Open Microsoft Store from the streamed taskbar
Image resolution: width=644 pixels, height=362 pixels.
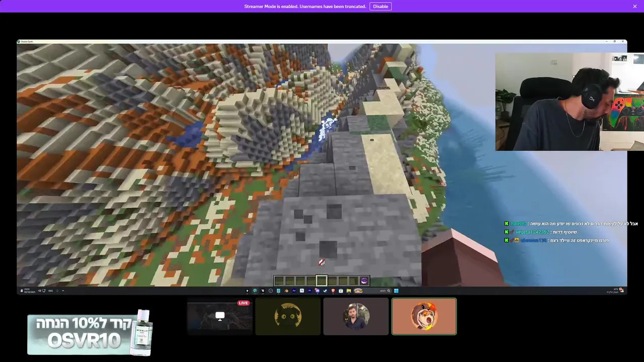[341, 291]
